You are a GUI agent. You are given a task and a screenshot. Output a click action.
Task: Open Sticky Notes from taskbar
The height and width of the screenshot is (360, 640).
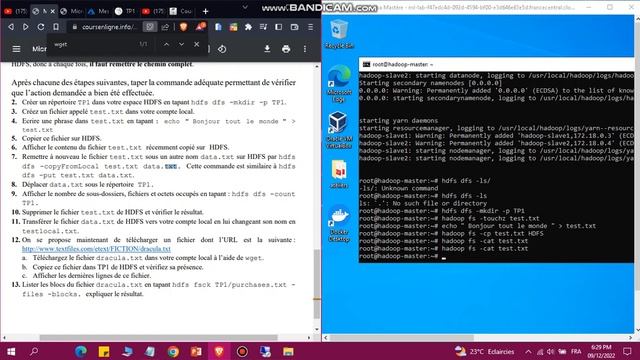pyautogui.click(x=104, y=351)
